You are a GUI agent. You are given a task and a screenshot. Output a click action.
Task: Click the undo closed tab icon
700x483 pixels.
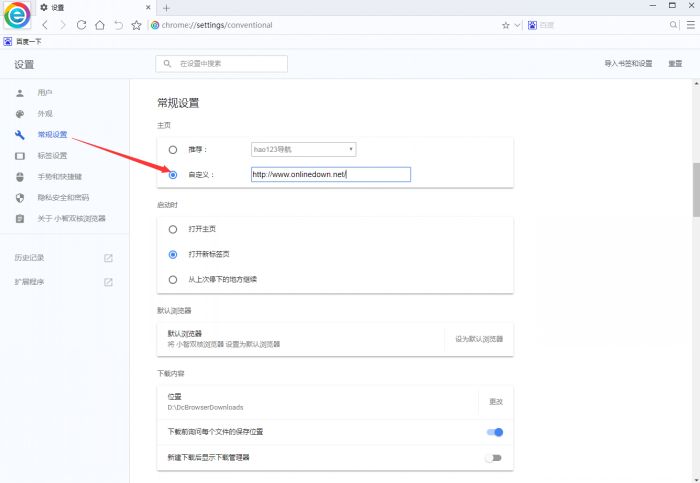(x=118, y=25)
